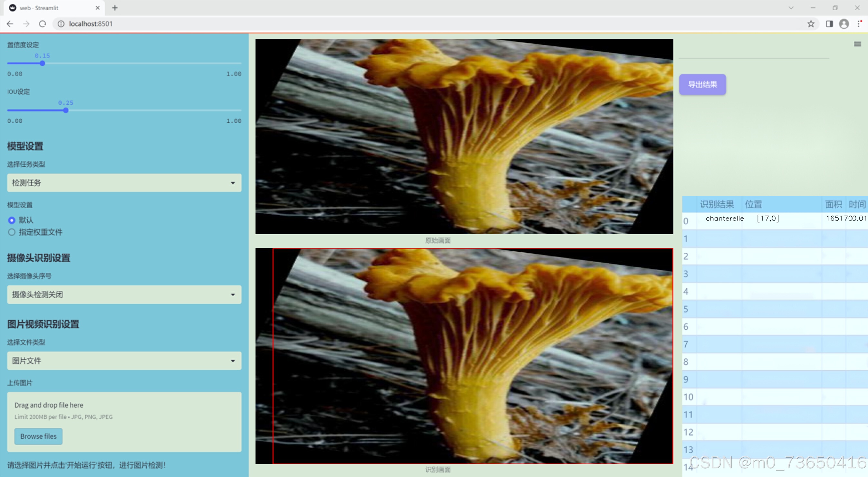868x477 pixels.
Task: Click the IOU slider handle
Action: pyautogui.click(x=66, y=110)
